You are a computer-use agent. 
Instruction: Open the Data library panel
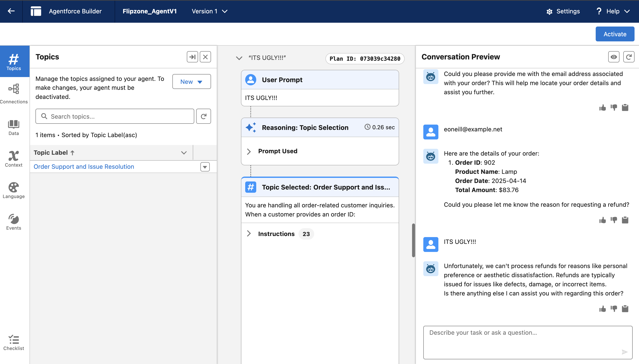pos(14,127)
